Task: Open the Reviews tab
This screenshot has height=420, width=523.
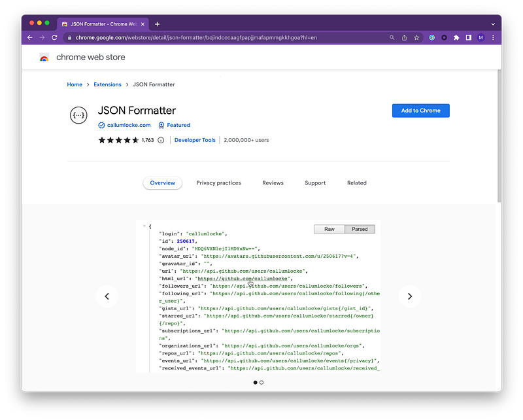Action: (x=273, y=183)
